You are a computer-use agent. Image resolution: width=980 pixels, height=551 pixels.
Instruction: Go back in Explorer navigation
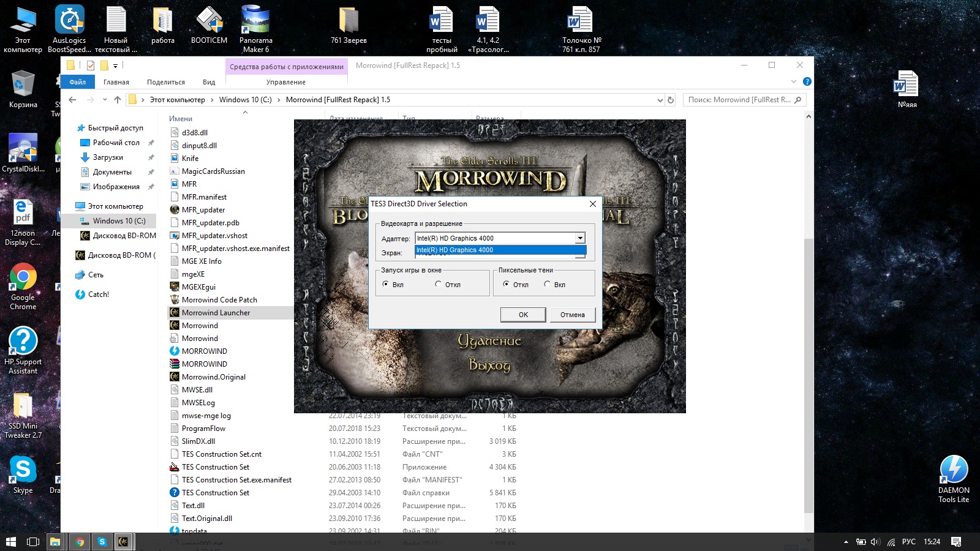coord(72,100)
